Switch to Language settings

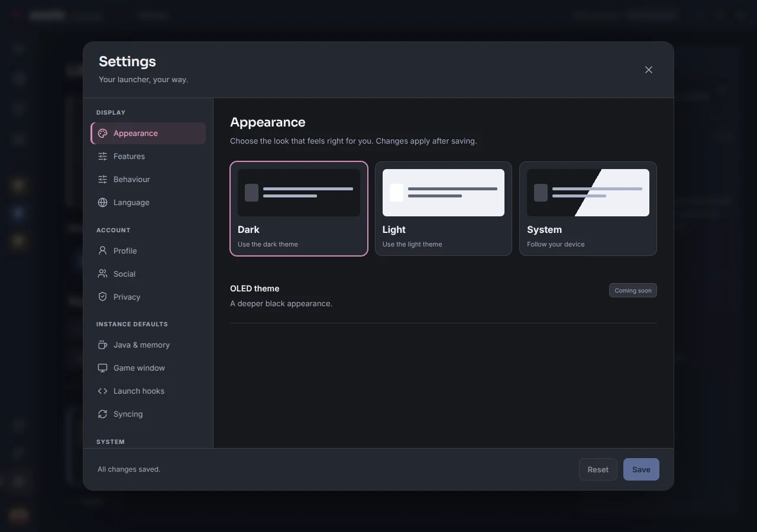click(x=148, y=203)
